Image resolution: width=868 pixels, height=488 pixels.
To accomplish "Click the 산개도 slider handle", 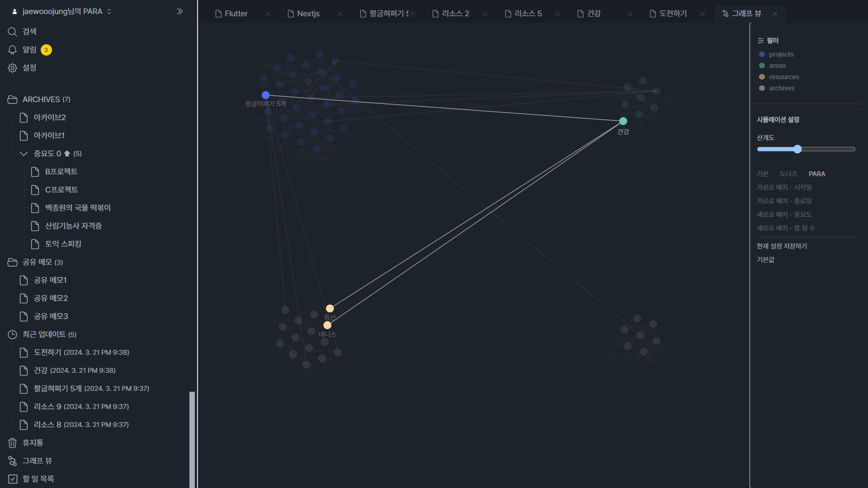I will (x=797, y=149).
